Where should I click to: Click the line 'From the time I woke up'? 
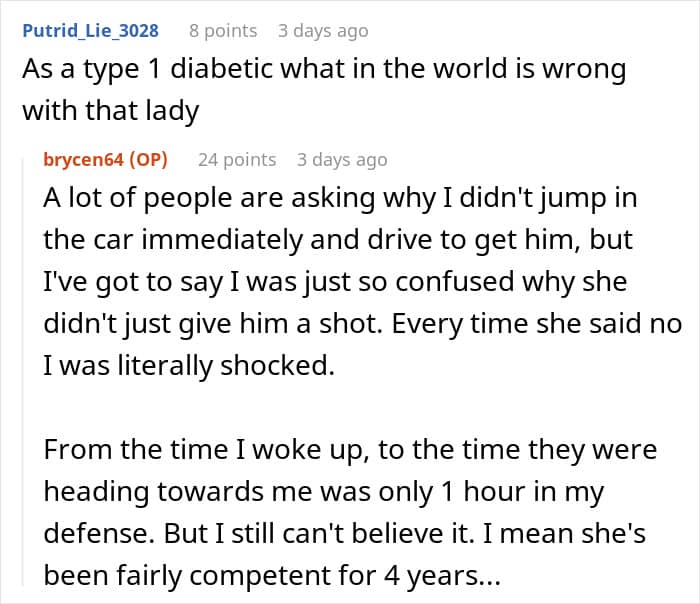point(350,449)
